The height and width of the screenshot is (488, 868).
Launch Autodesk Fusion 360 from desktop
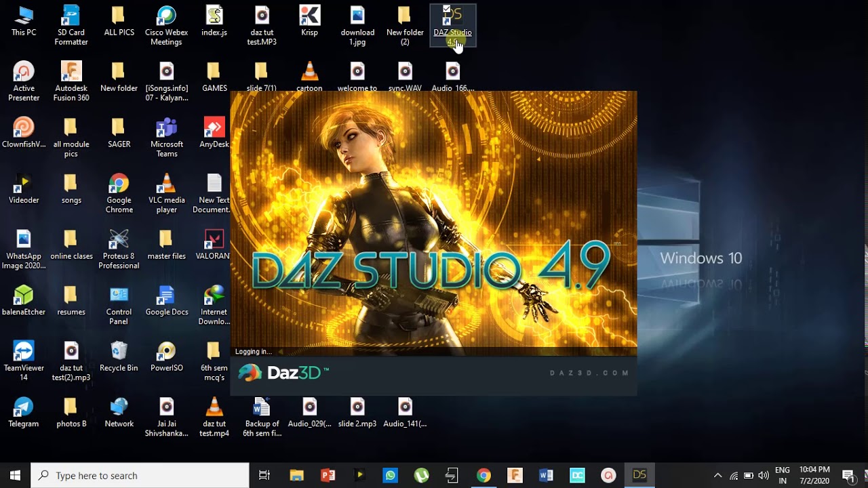(71, 81)
